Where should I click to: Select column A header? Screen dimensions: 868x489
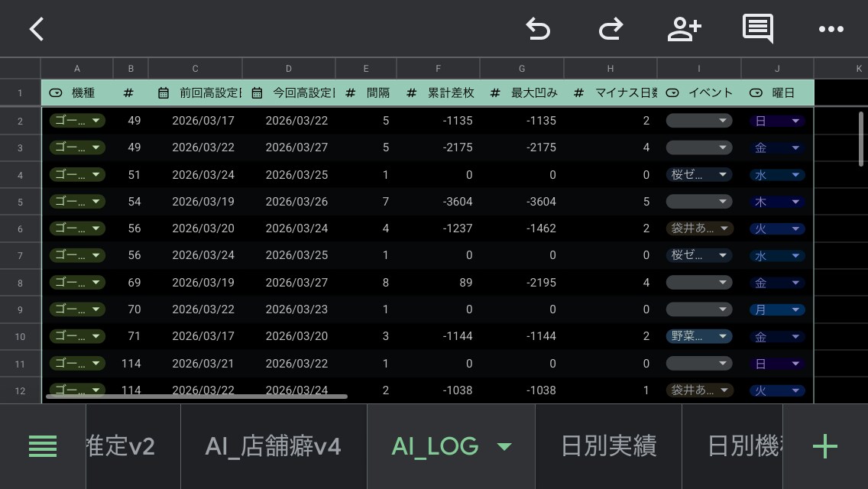coord(77,69)
